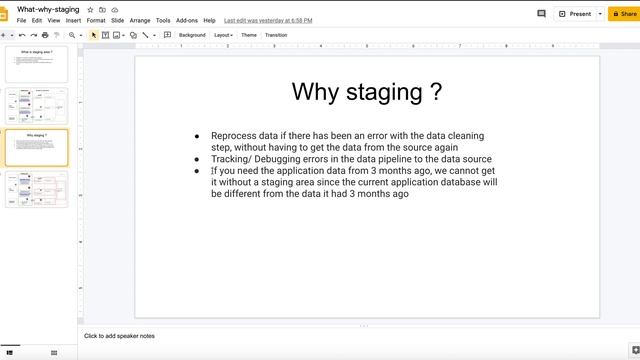The image size is (640, 360).
Task: Switch to grid view icon
Action: (54, 353)
